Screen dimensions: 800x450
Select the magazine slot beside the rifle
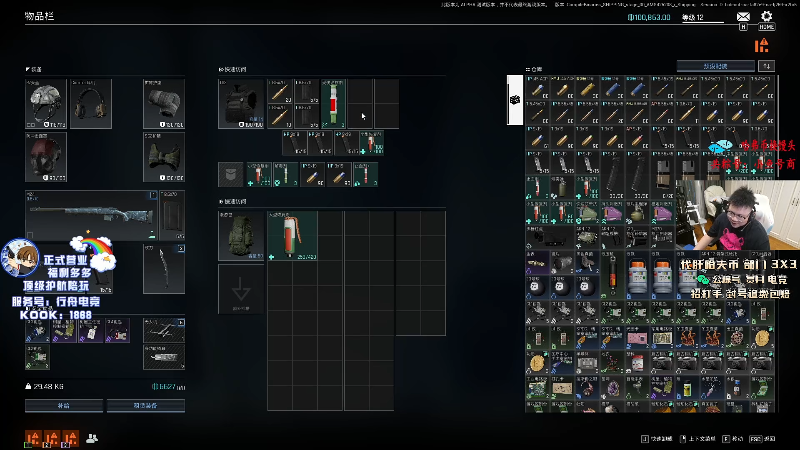pyautogui.click(x=172, y=215)
